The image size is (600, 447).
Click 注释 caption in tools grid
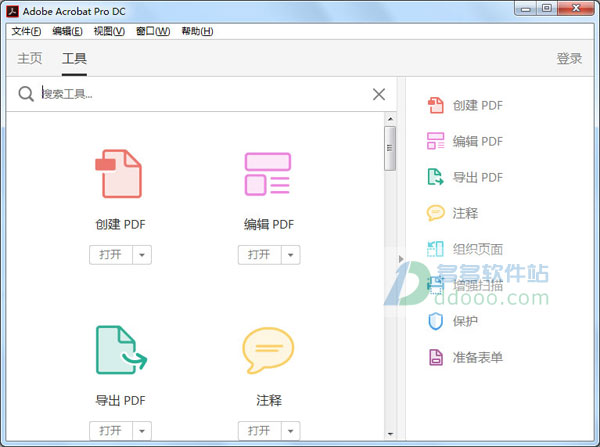(x=269, y=400)
